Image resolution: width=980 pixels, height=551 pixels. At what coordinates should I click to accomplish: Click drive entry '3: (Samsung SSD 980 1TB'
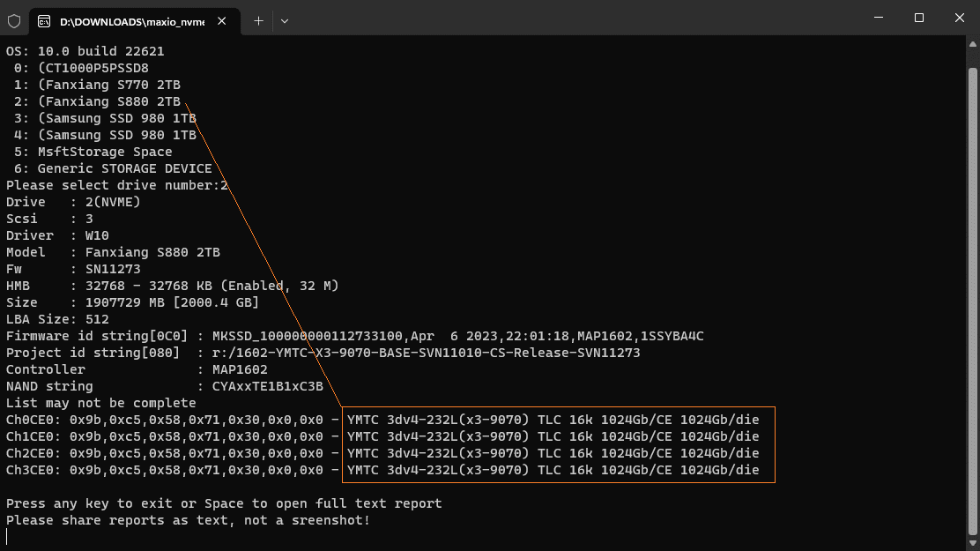(105, 118)
